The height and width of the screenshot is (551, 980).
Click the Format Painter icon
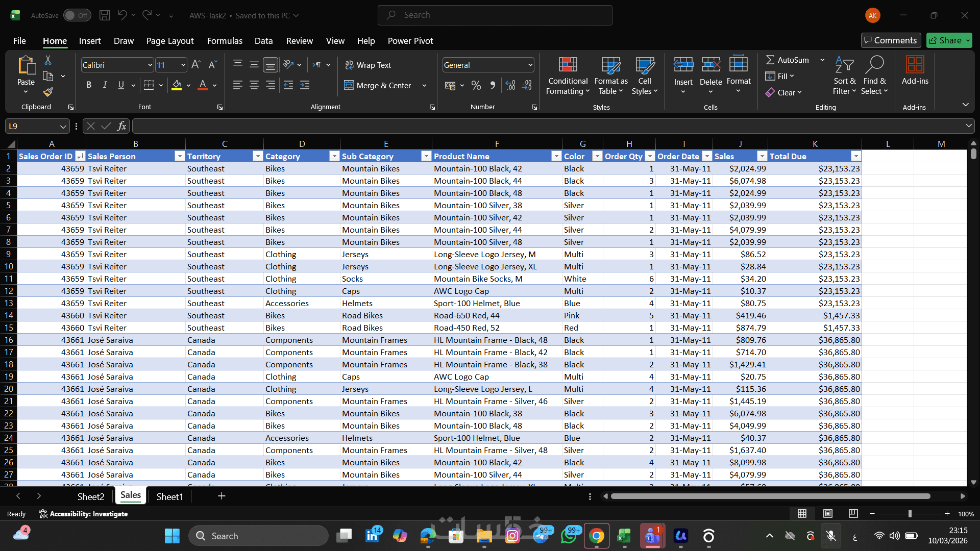pos(48,92)
